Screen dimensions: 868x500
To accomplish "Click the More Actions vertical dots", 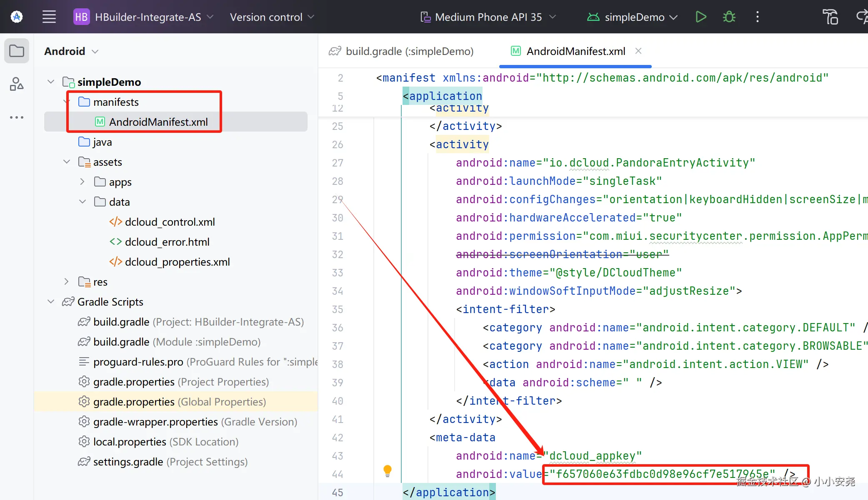I will coord(757,17).
